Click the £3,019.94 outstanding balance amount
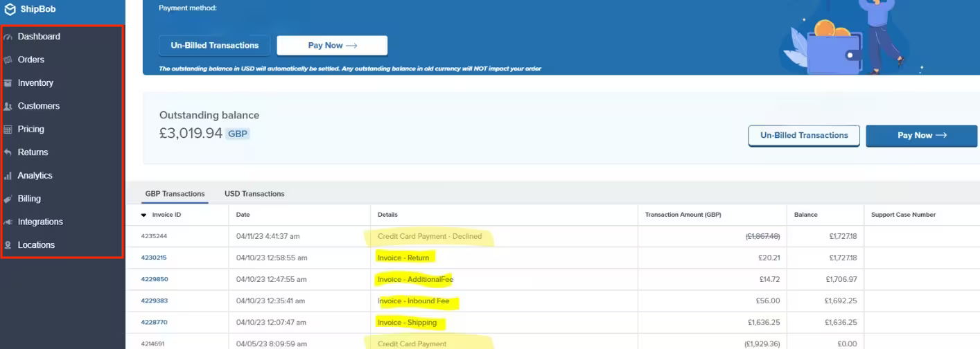 click(191, 133)
